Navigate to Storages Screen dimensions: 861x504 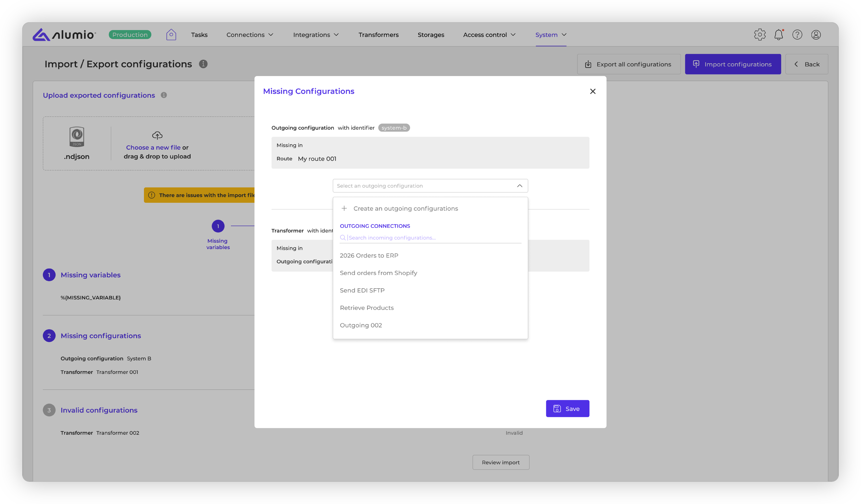pos(431,35)
